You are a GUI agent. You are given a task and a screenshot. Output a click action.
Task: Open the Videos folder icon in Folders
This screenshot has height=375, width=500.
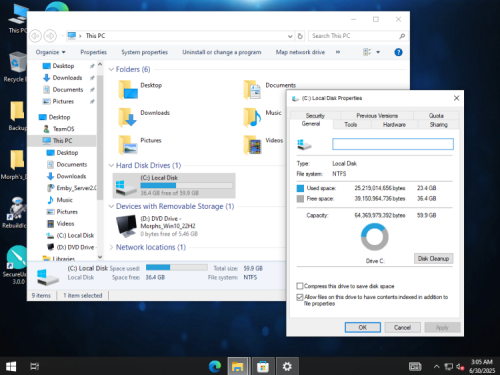(253, 145)
